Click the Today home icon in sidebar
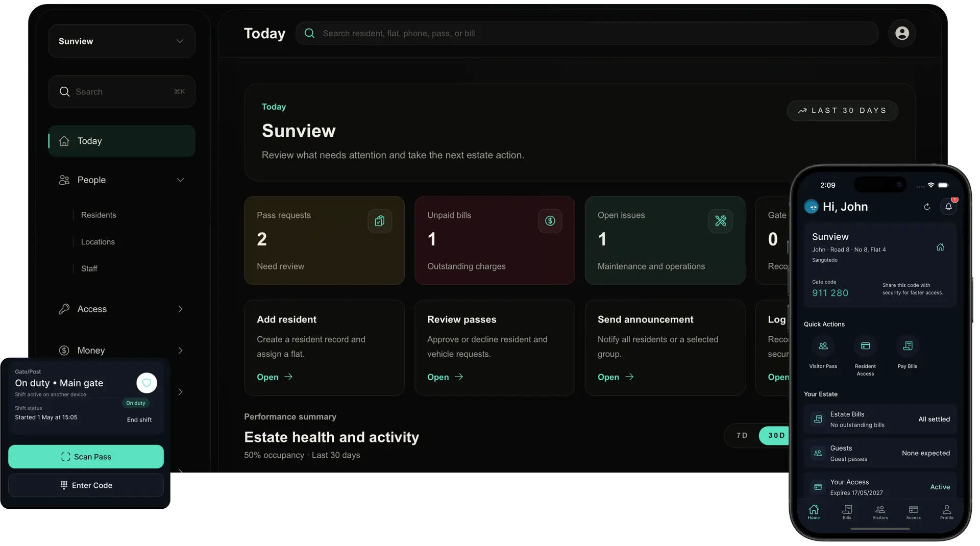This screenshot has width=980, height=546. point(64,141)
